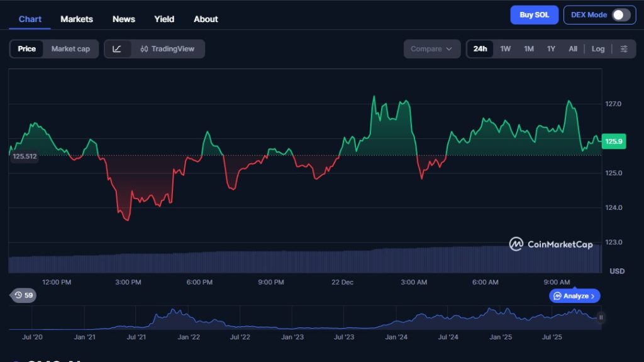Go to the Yield tab

[164, 19]
